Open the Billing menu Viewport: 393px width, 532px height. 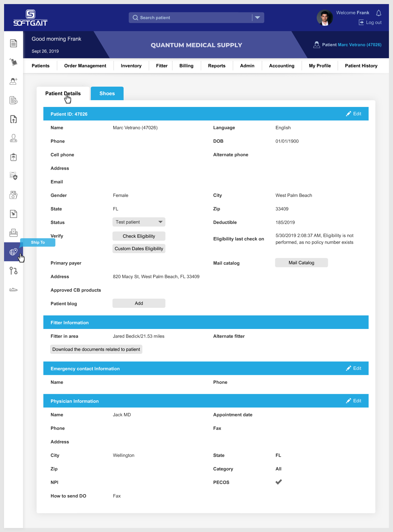coord(186,66)
